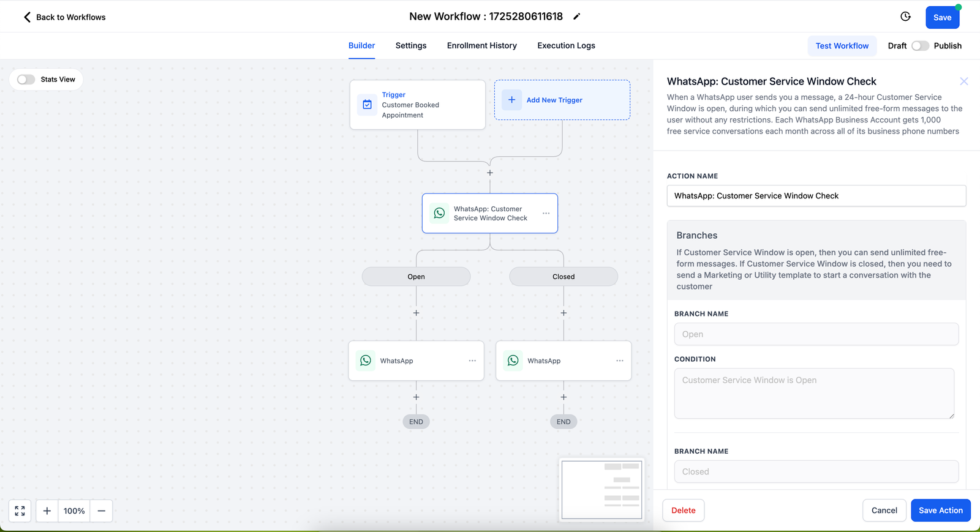The width and height of the screenshot is (980, 532).
Task: Open three-dot menu on right WhatsApp node
Action: click(620, 361)
